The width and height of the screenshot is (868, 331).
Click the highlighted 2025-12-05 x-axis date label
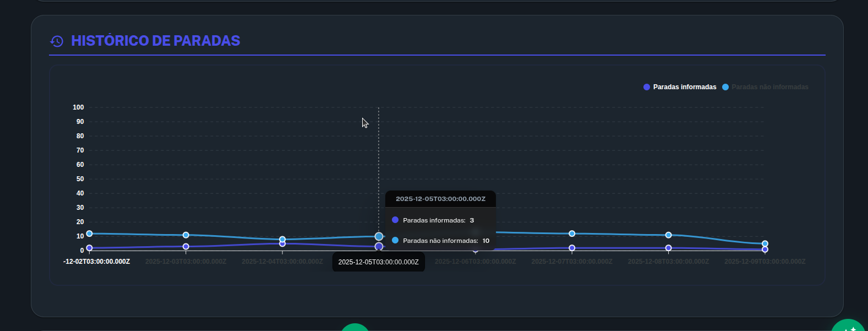point(378,262)
